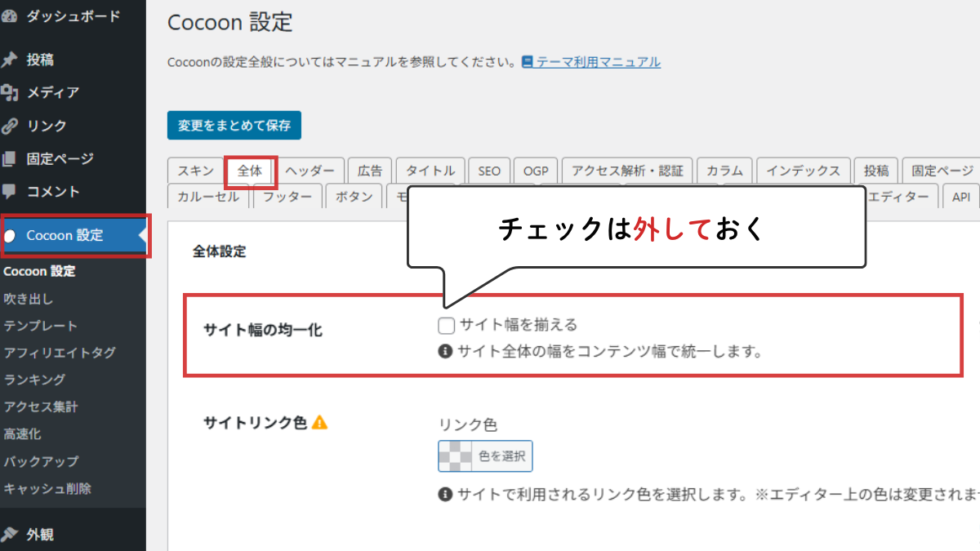The width and height of the screenshot is (980, 551).
Task: Click the Posts pushpin icon
Action: coord(10,60)
